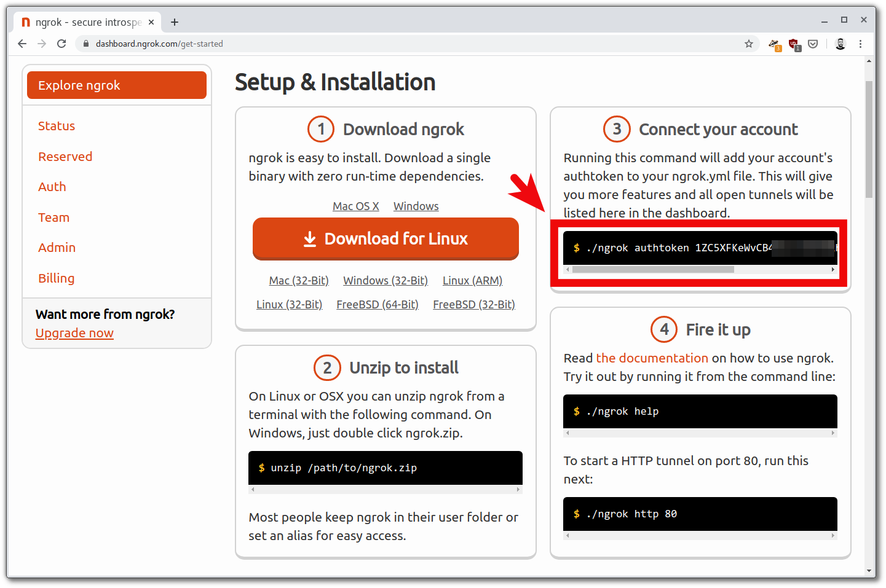
Task: Select the FreeBSD (32-Bit) download
Action: [474, 305]
